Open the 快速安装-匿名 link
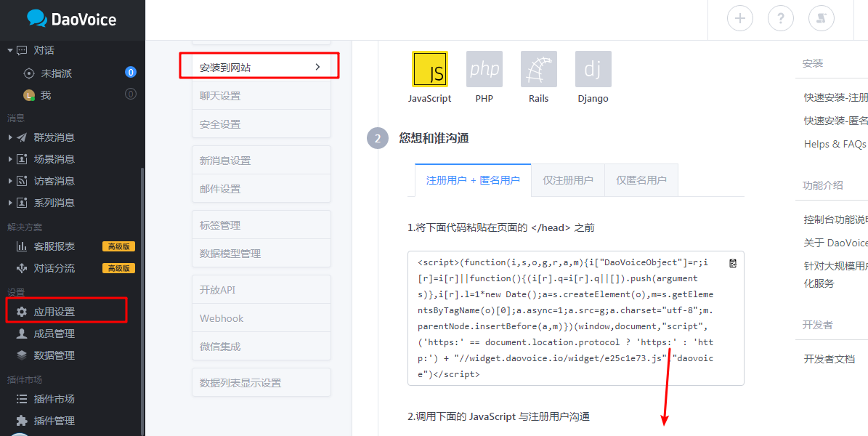This screenshot has height=436, width=868. [x=835, y=121]
